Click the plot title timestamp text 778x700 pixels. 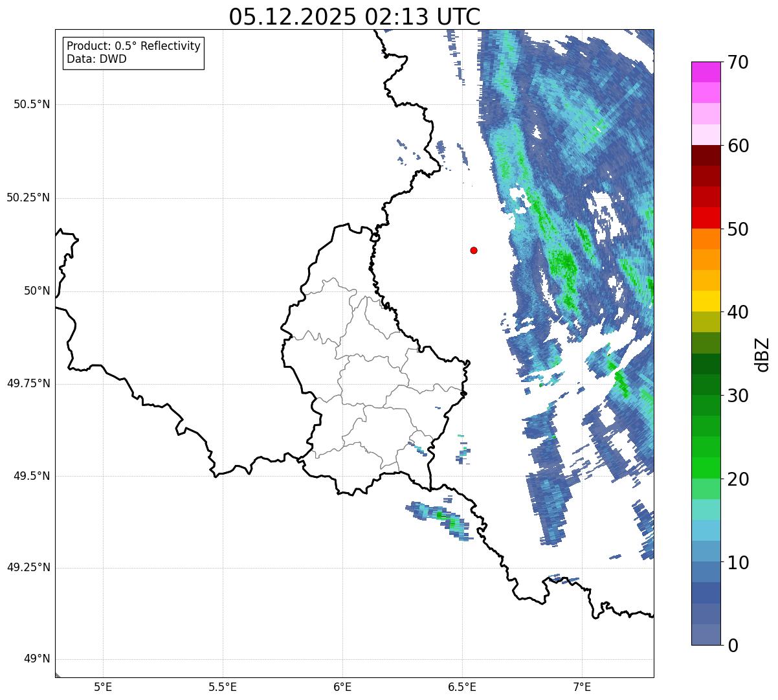pyautogui.click(x=355, y=16)
